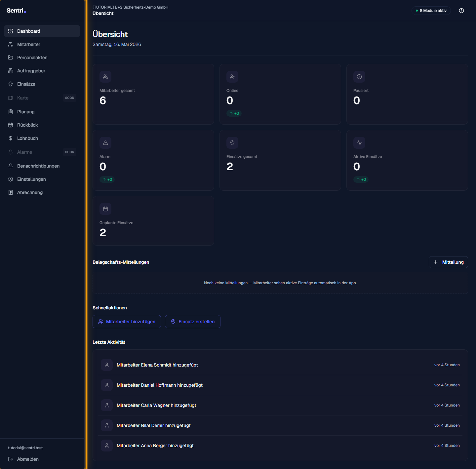Click the SOON badge next to Karte
The height and width of the screenshot is (469, 476).
tap(70, 98)
